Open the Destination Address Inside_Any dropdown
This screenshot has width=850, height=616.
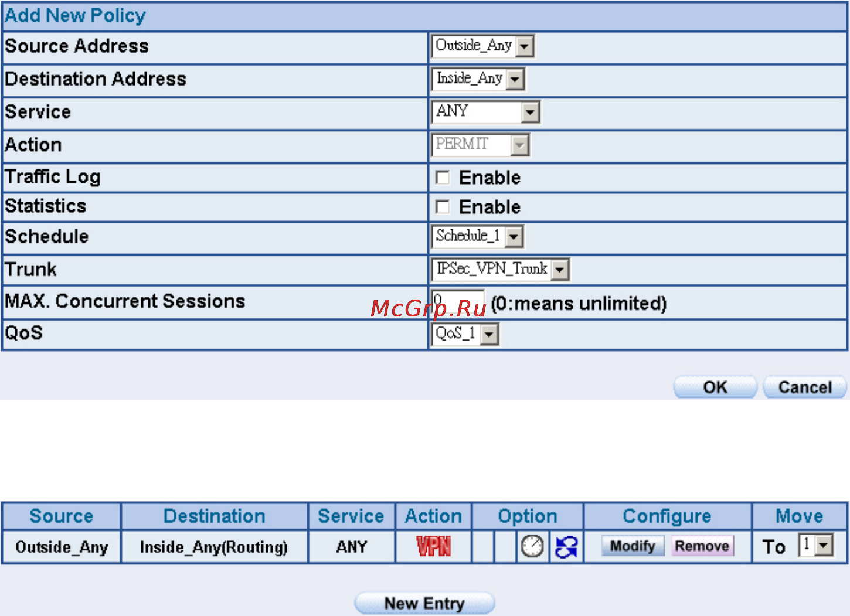coord(478,79)
